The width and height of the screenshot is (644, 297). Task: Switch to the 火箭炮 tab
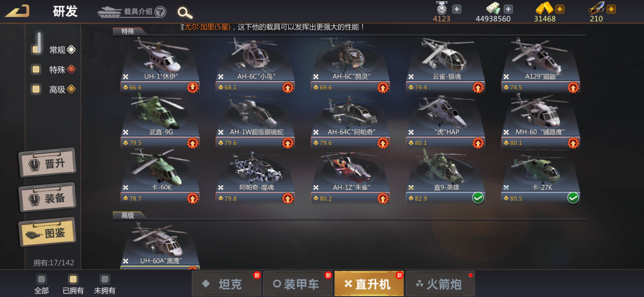(440, 284)
